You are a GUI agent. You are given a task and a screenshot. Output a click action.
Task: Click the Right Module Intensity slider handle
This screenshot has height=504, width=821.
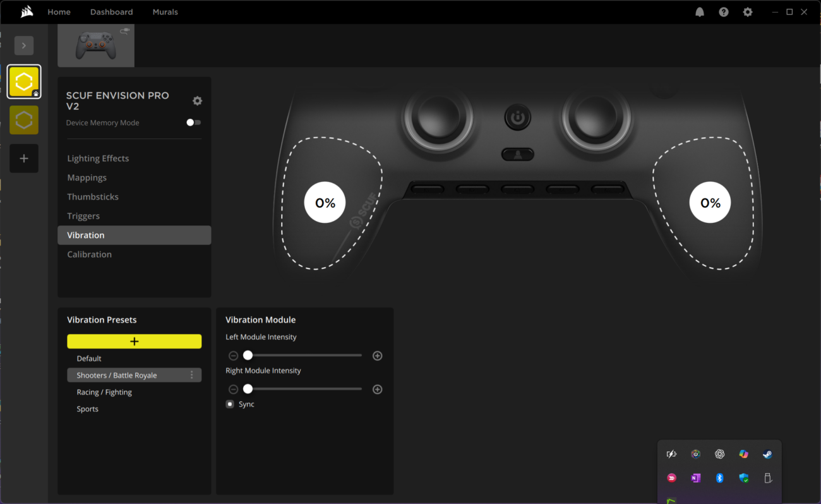click(x=248, y=389)
